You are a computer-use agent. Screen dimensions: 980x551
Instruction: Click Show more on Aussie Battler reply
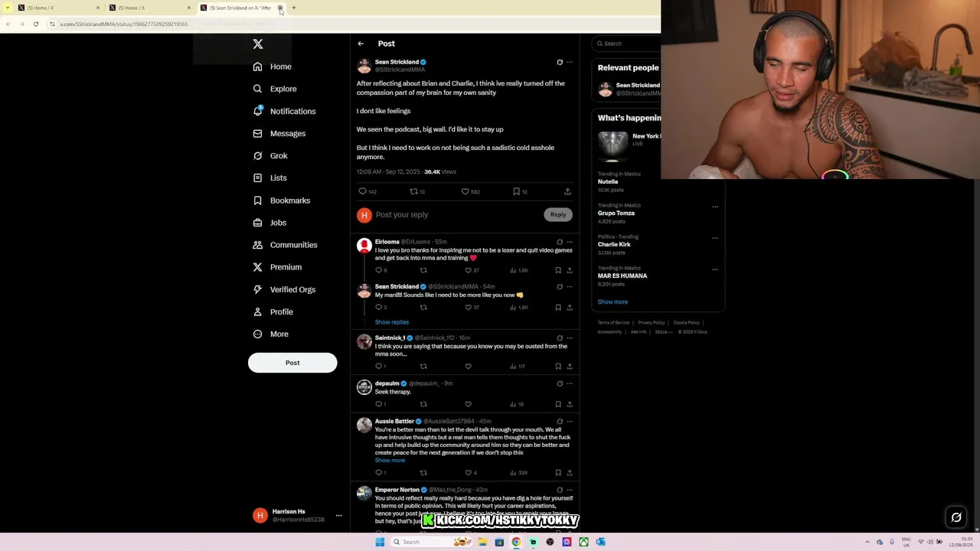(390, 460)
